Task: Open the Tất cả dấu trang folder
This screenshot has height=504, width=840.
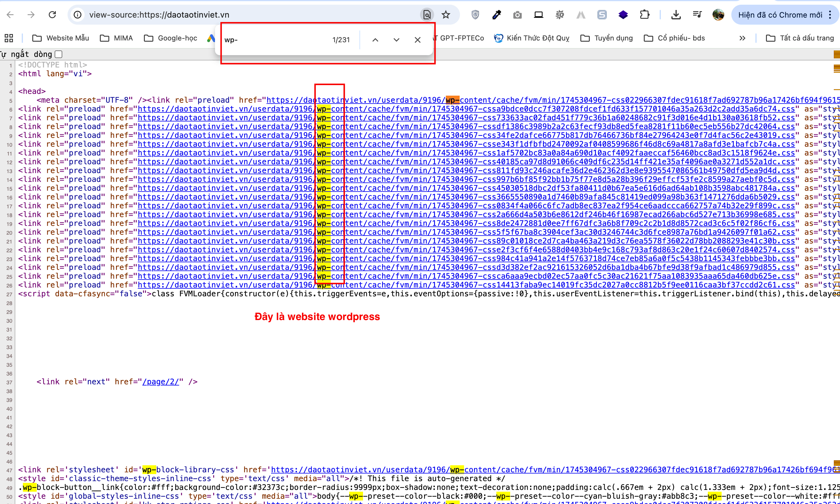Action: (x=799, y=38)
